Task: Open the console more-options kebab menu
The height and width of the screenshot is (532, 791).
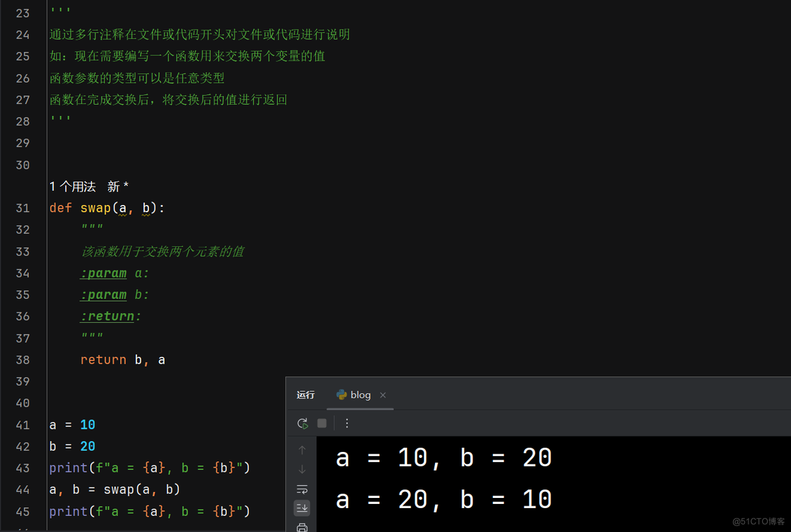Action: (x=346, y=423)
